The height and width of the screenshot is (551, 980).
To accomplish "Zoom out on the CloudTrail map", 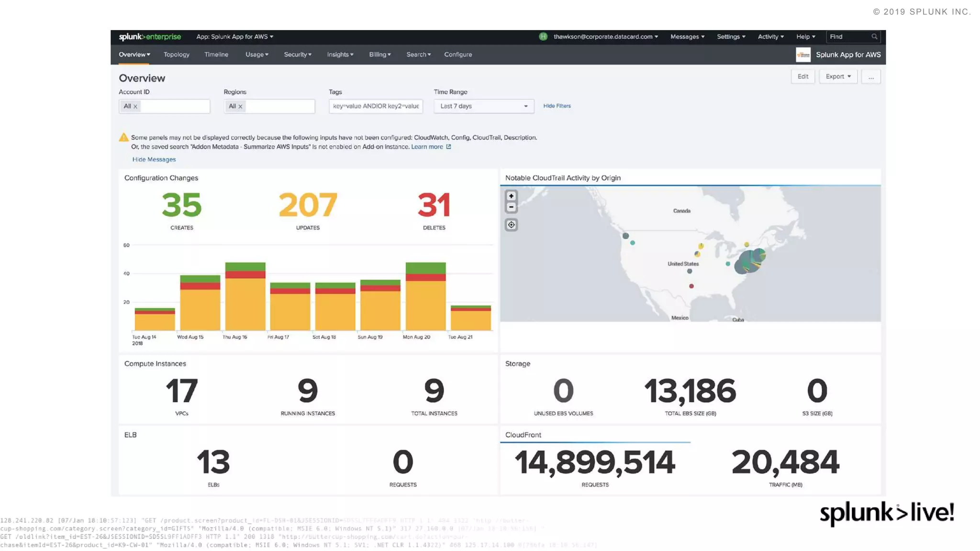I will (511, 207).
